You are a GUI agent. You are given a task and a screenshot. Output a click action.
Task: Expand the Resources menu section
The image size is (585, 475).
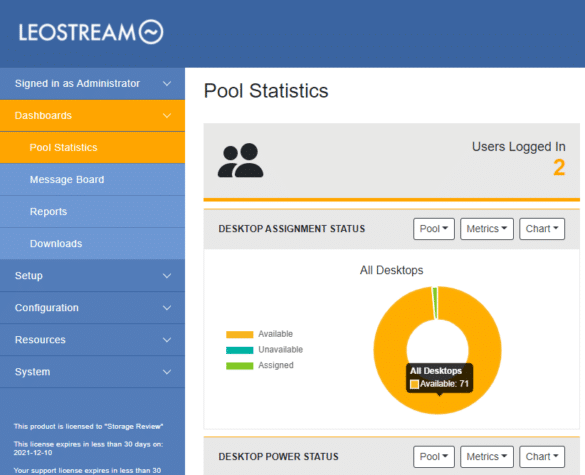pyautogui.click(x=92, y=340)
